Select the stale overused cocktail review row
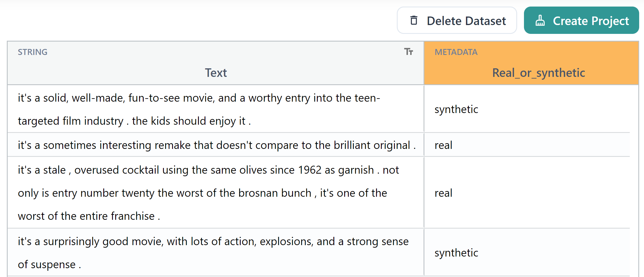 pos(209,193)
